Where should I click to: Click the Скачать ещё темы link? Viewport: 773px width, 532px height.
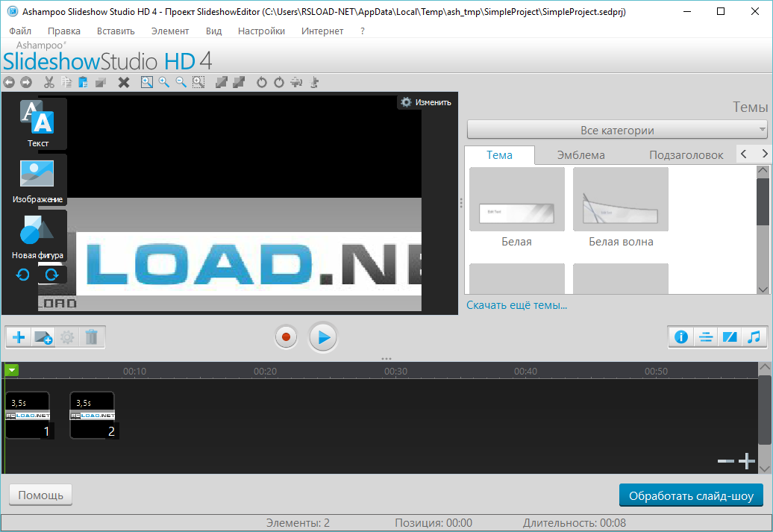pos(516,305)
